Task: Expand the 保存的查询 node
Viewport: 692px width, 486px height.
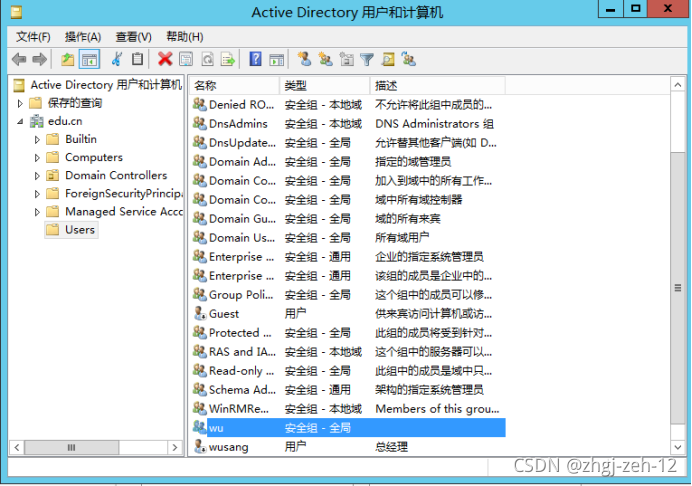Action: tap(19, 103)
